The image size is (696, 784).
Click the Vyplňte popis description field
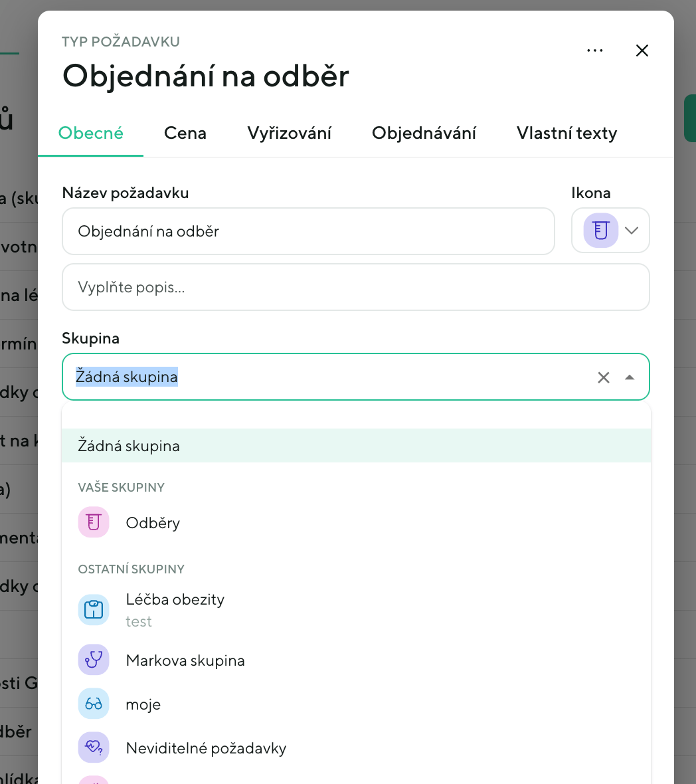355,287
